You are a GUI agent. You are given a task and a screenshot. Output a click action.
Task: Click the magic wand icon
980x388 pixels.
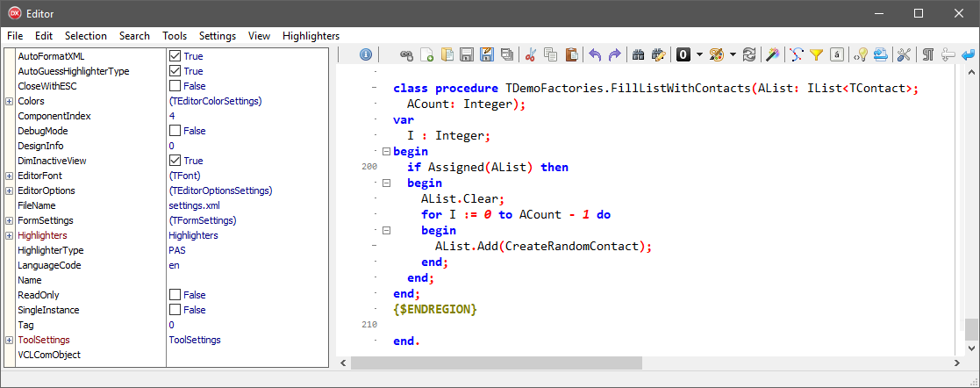(x=772, y=54)
